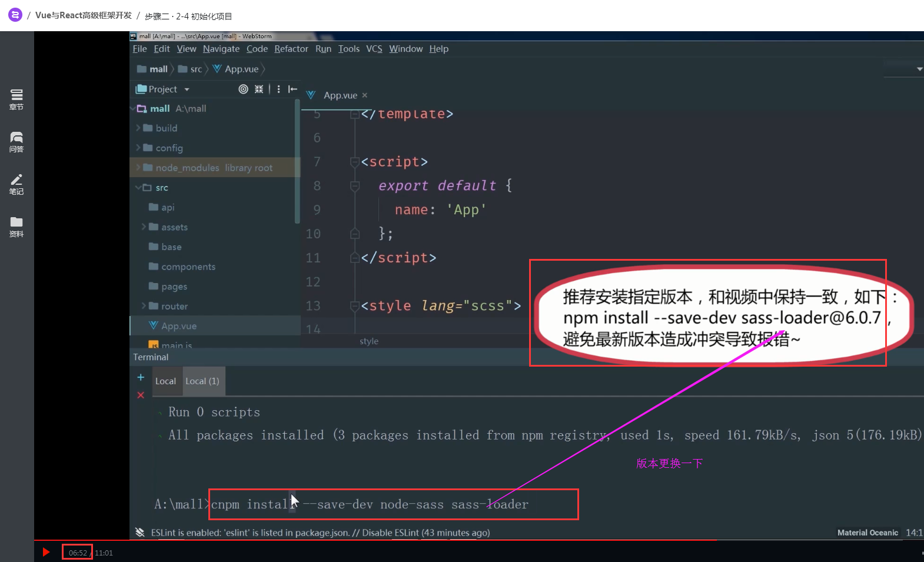Open the 笔记 notes sidebar icon
924x562 pixels.
coord(16,184)
